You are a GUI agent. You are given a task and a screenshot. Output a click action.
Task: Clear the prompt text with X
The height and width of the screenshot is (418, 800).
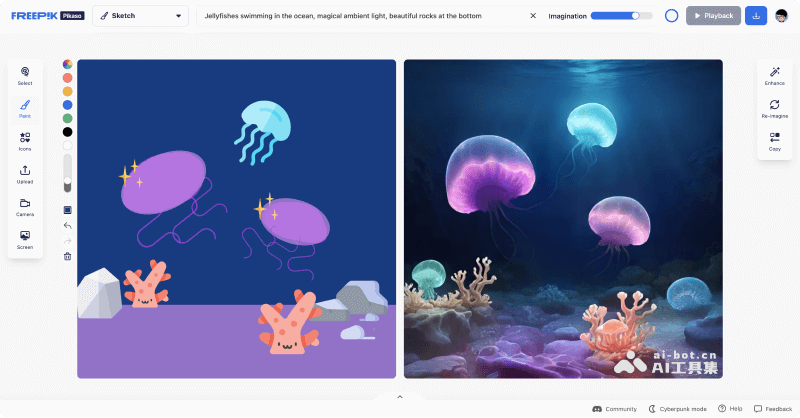[533, 16]
